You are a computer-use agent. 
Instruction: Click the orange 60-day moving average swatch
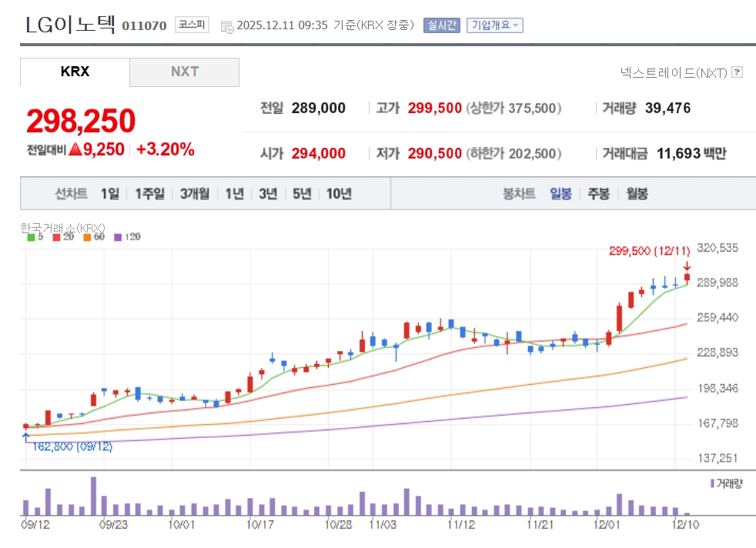point(87,237)
